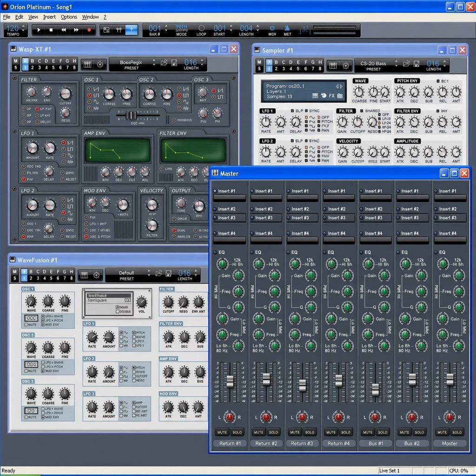Save preset via Wasp-XT disk icon
476x476 pixels.
174,63
